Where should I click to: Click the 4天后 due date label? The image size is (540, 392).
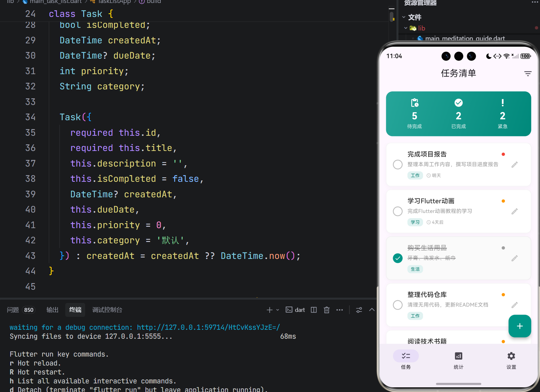(x=438, y=222)
